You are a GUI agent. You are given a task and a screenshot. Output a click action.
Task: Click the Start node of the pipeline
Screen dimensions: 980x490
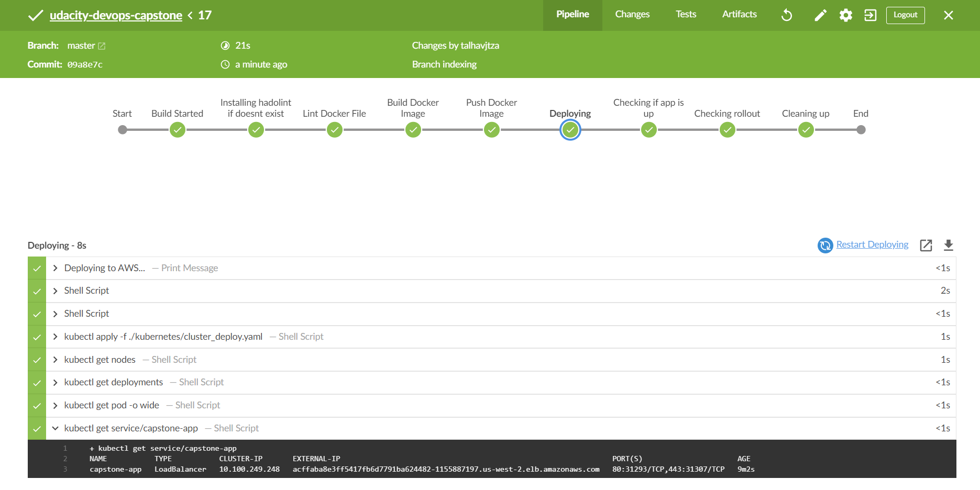pyautogui.click(x=123, y=130)
